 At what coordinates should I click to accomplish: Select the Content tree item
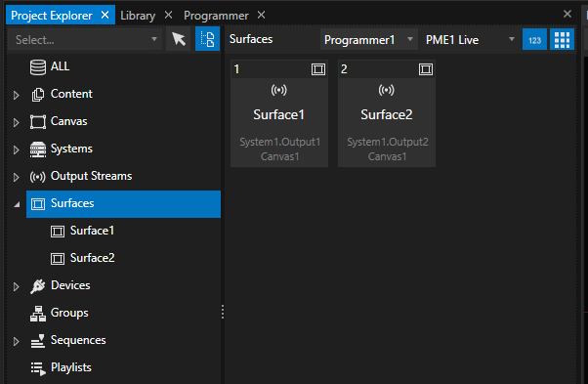71,94
